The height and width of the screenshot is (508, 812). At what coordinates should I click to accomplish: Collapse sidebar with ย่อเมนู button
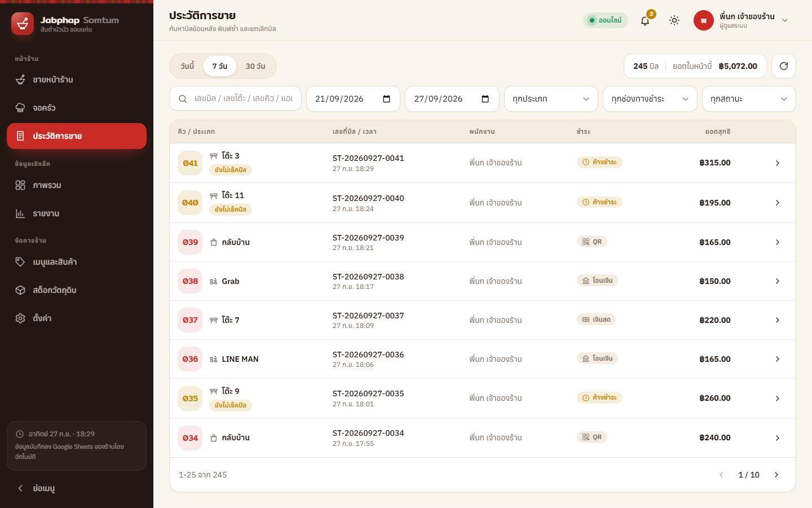pyautogui.click(x=77, y=488)
